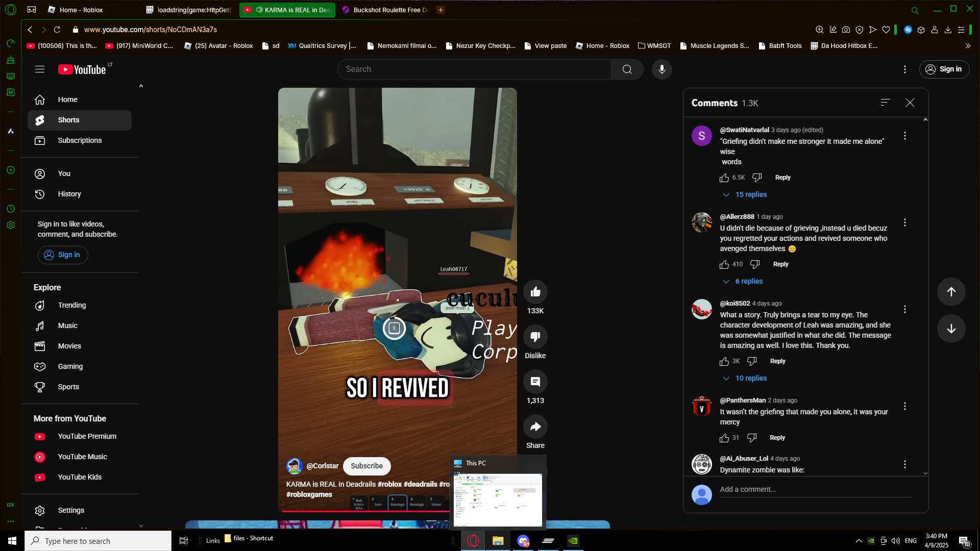Reload the page in the browser
The width and height of the screenshot is (980, 551).
click(57, 30)
